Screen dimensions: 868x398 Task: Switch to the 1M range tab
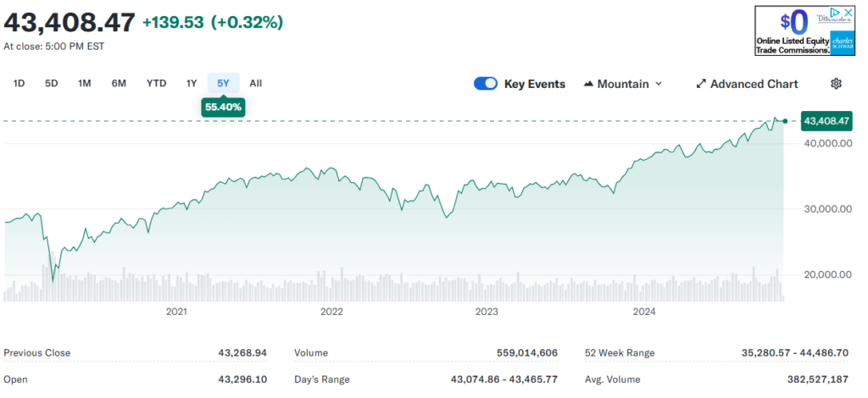[x=85, y=83]
